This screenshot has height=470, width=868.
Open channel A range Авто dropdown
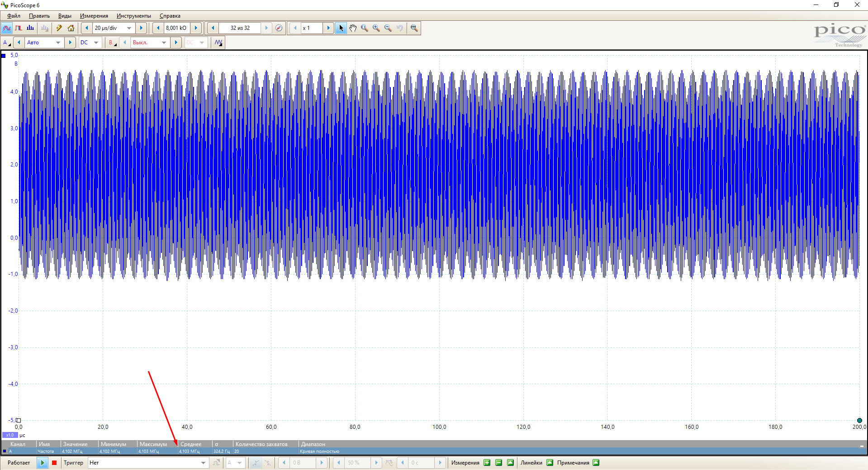click(x=58, y=43)
